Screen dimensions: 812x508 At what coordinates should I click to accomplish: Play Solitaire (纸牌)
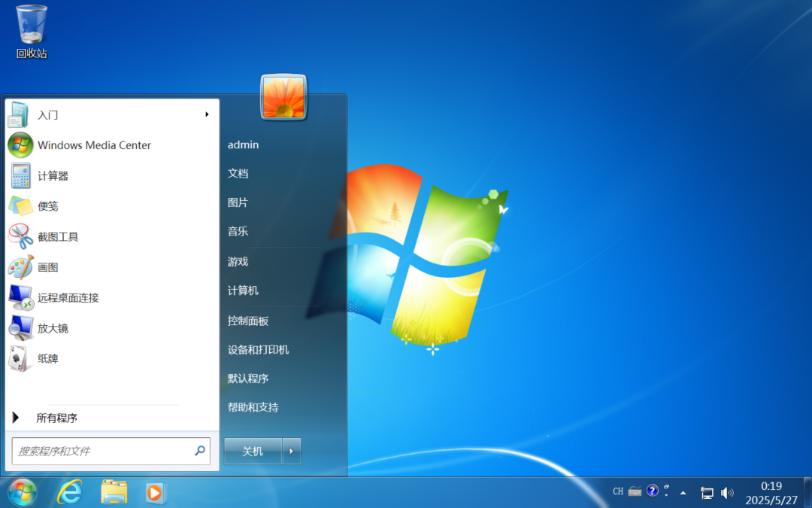pyautogui.click(x=48, y=358)
